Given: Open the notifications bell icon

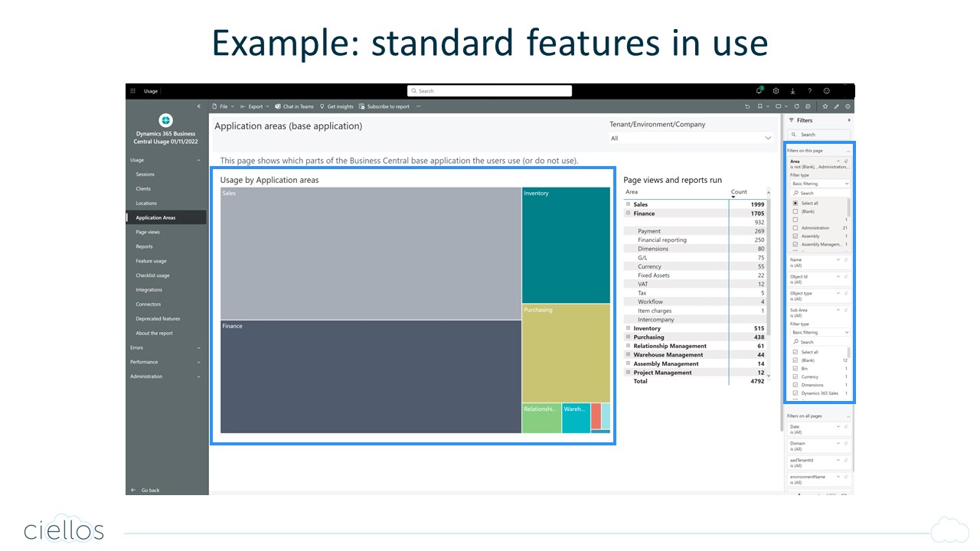Looking at the screenshot, I should coord(759,90).
